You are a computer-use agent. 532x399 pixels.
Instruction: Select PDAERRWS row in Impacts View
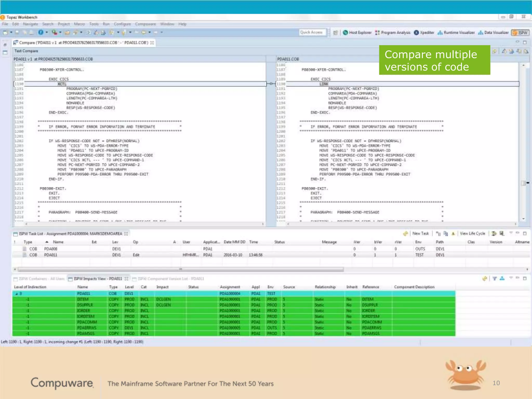click(234, 328)
